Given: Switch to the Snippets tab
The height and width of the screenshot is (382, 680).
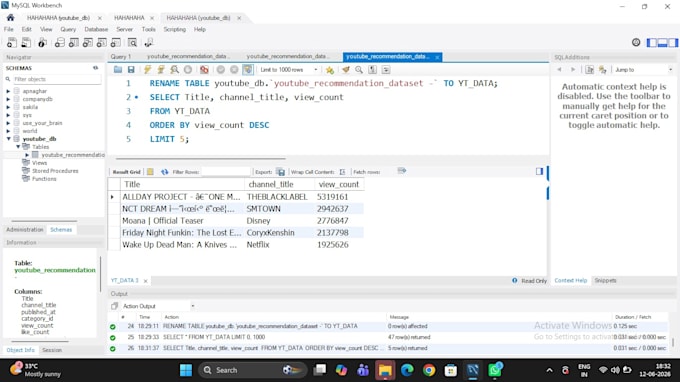Looking at the screenshot, I should click(605, 281).
